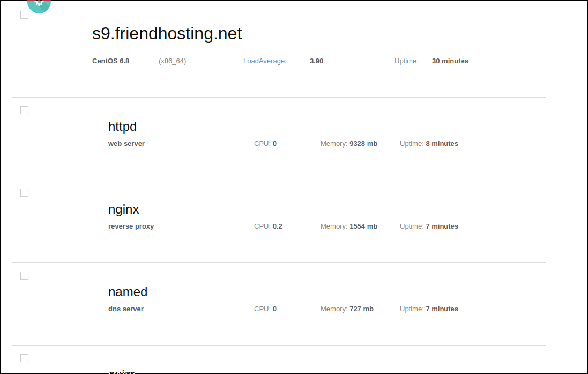Click the LoadAverage 3.90 value
This screenshot has height=374, width=588.
tap(316, 61)
